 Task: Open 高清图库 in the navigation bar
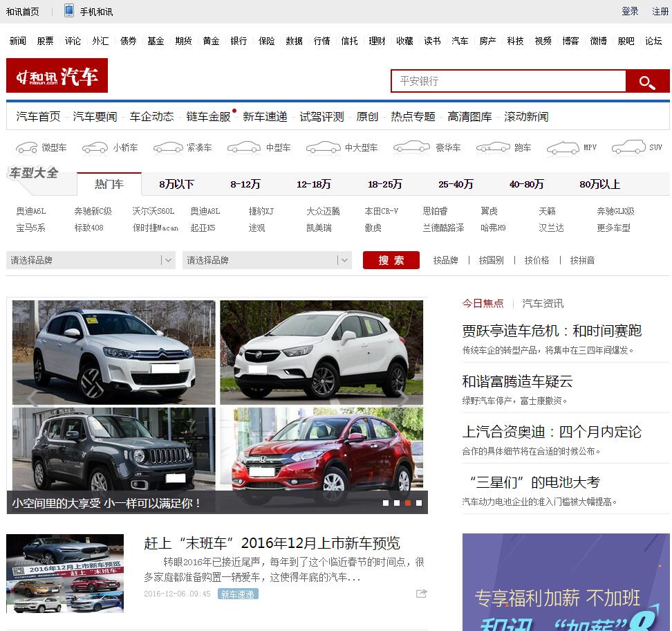(469, 117)
